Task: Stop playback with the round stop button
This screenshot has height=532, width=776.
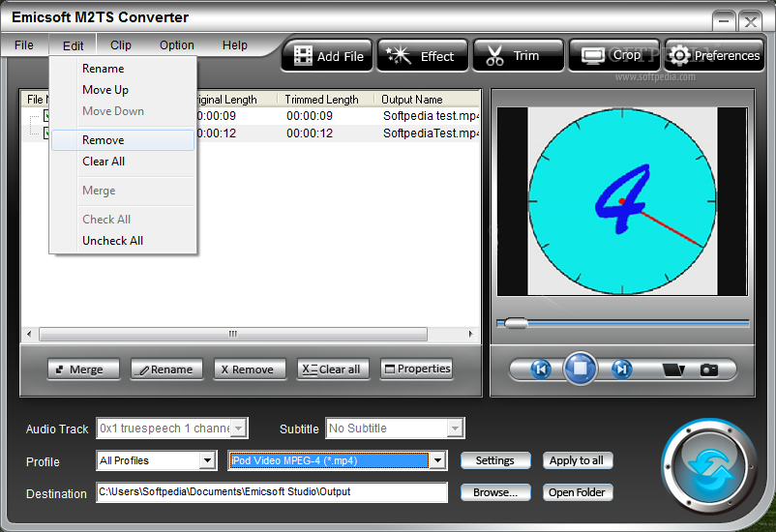Action: pyautogui.click(x=581, y=369)
